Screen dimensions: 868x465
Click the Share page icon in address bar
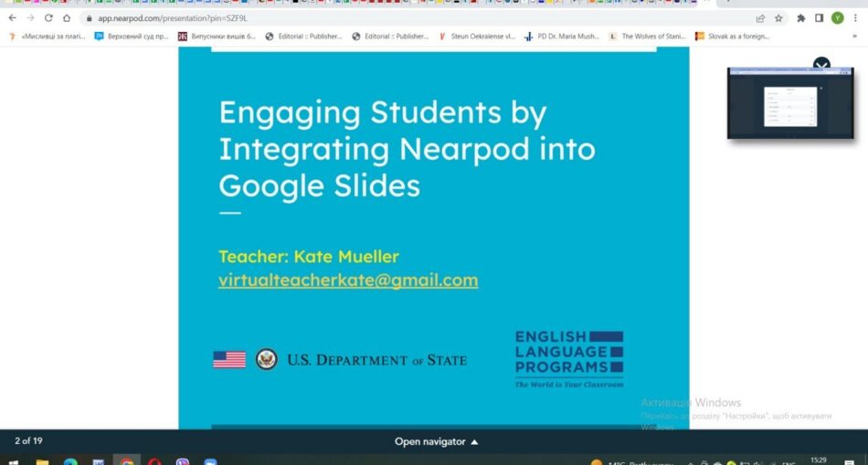click(760, 17)
